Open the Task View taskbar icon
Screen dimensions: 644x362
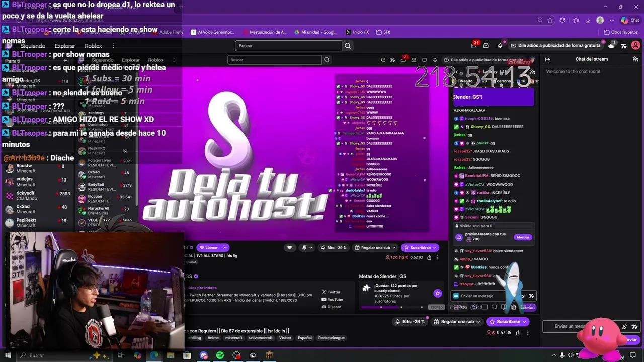121,355
